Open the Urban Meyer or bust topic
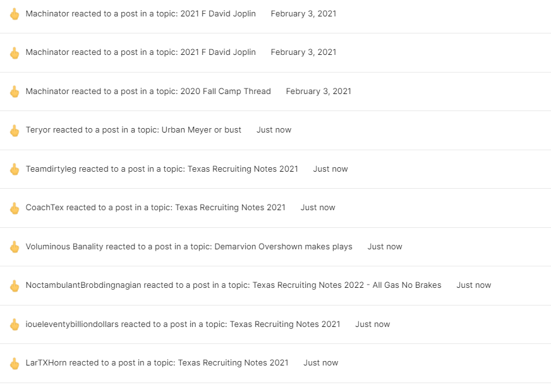The width and height of the screenshot is (551, 392). pos(201,130)
